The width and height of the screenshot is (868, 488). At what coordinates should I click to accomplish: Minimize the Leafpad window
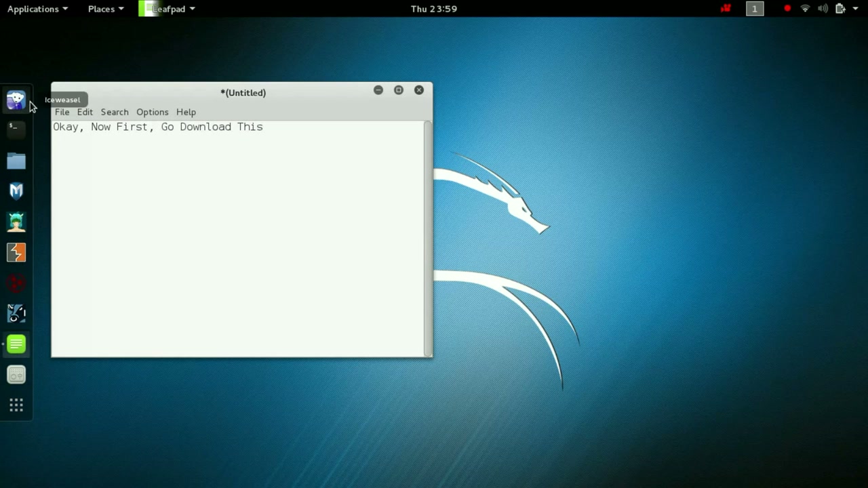pos(378,90)
